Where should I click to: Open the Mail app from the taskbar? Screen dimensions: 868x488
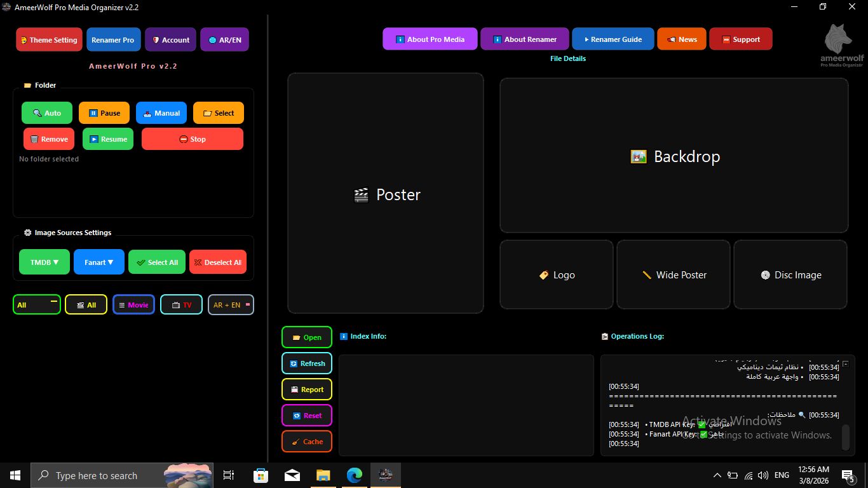(x=292, y=475)
